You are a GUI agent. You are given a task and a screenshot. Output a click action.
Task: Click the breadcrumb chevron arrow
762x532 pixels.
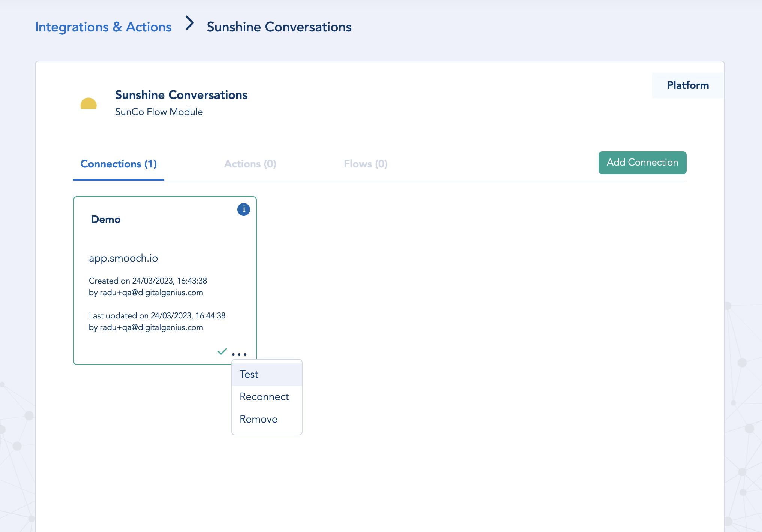pyautogui.click(x=190, y=23)
